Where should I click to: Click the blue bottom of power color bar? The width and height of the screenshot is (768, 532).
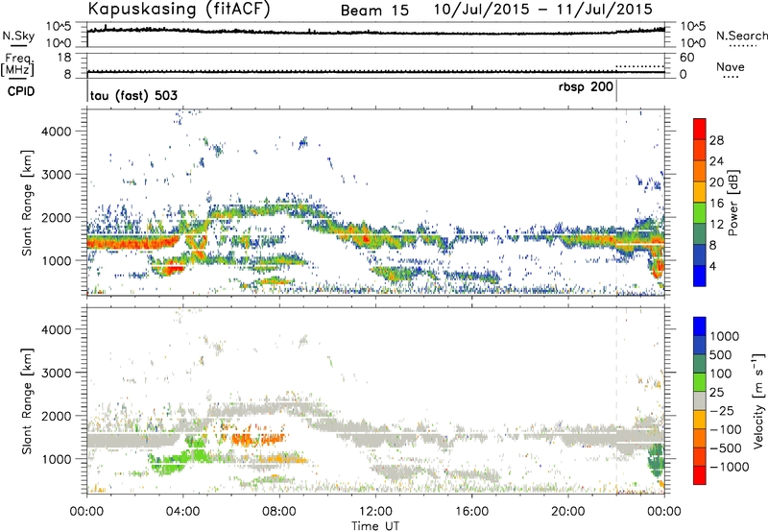pos(700,276)
